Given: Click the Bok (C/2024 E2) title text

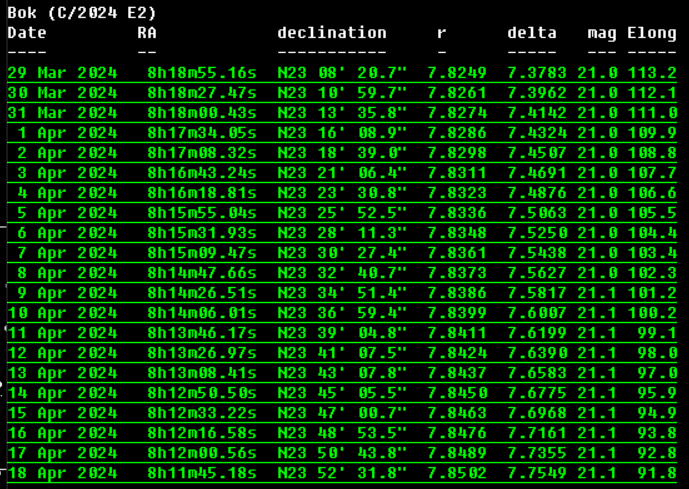Looking at the screenshot, I should (81, 14).
